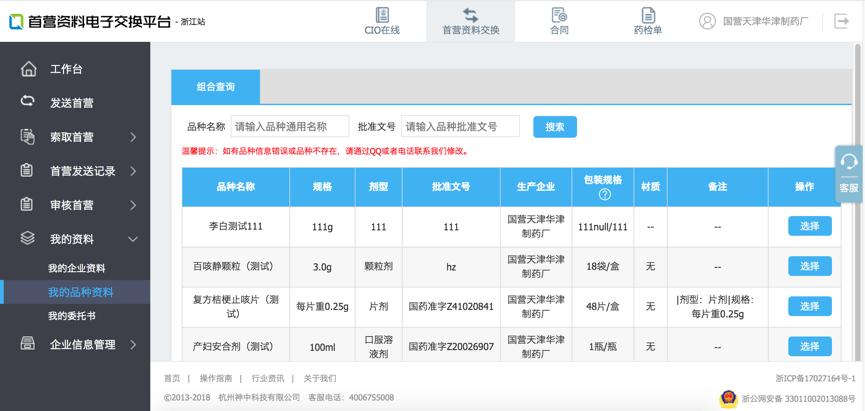This screenshot has width=865, height=411.
Task: Click the 生产企业 column header
Action: pos(536,187)
